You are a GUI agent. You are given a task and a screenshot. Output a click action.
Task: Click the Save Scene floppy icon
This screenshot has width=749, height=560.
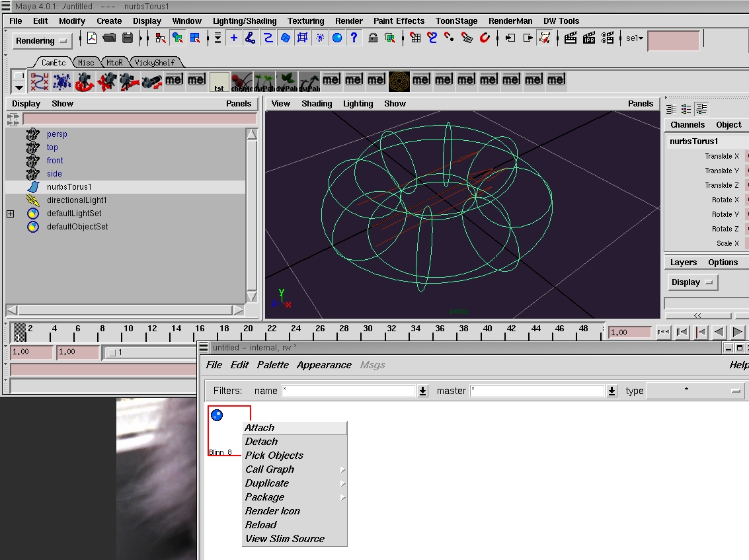point(128,38)
